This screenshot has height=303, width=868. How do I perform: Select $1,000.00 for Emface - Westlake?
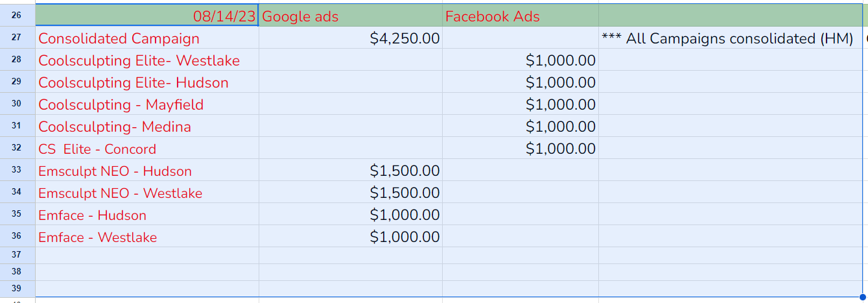point(351,237)
